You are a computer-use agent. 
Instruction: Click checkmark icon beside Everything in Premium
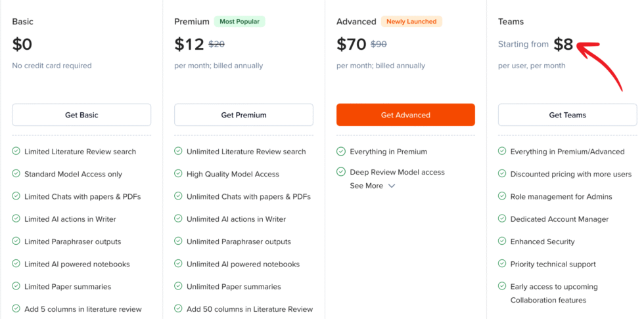[341, 151]
